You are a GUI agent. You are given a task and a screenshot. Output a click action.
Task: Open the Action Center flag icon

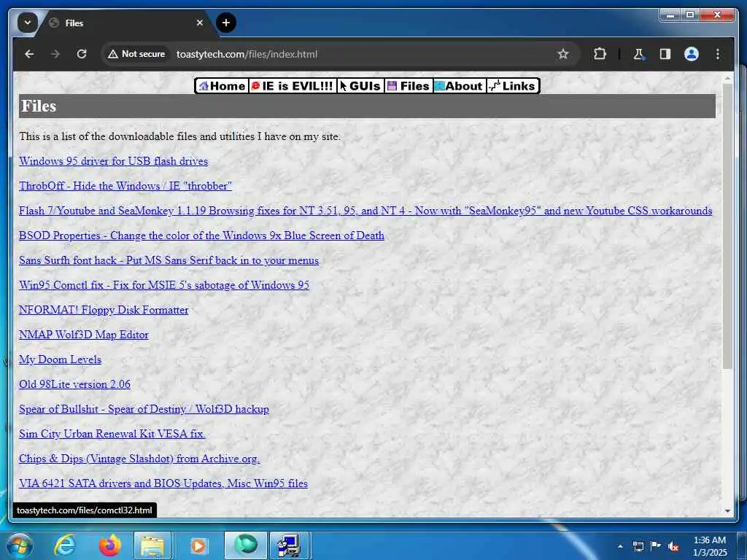[x=656, y=546]
